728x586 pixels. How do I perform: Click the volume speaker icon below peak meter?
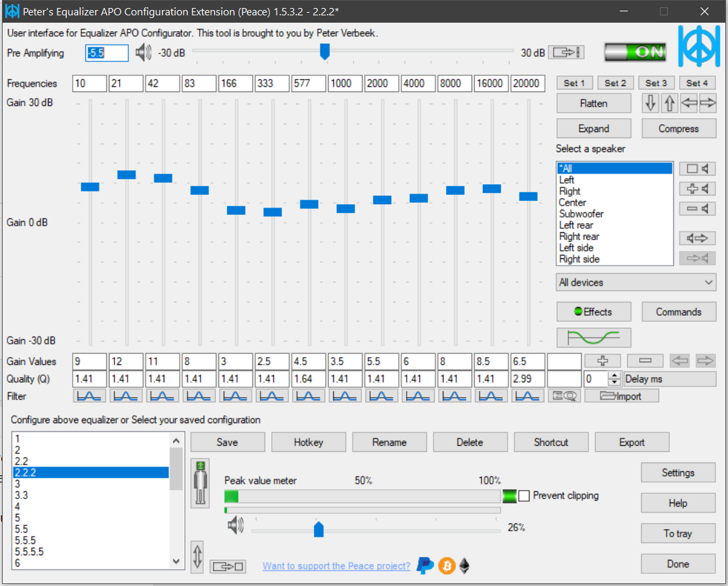(236, 525)
